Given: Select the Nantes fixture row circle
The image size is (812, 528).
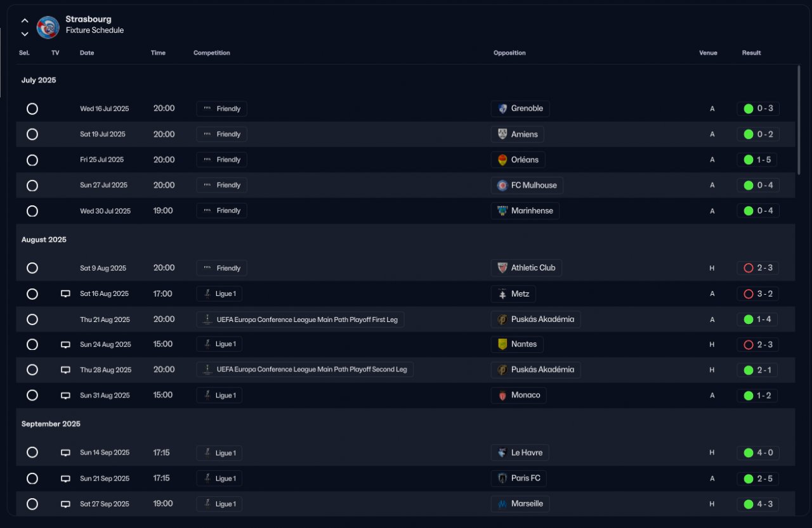Looking at the screenshot, I should pyautogui.click(x=32, y=345).
